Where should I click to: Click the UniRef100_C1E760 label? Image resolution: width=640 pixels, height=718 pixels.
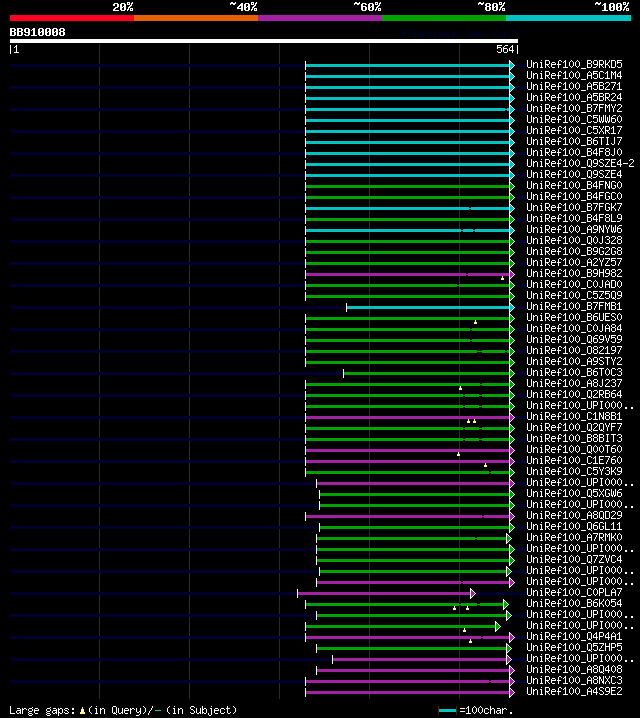pos(574,460)
